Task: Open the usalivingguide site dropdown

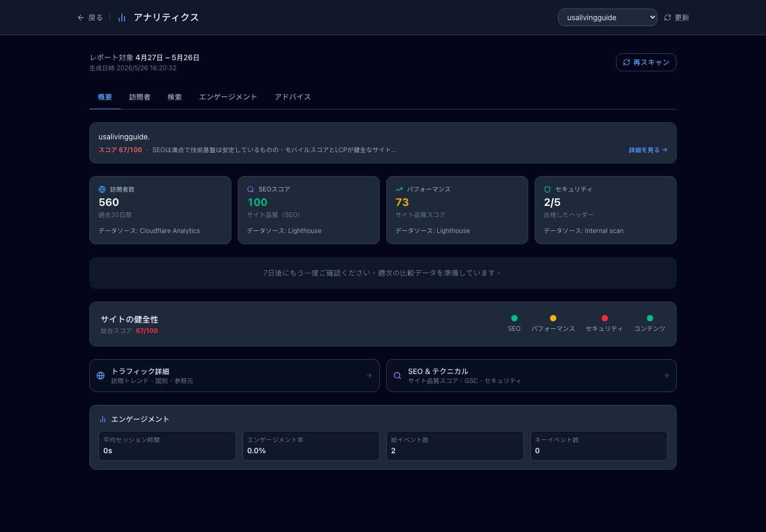Action: coord(607,18)
